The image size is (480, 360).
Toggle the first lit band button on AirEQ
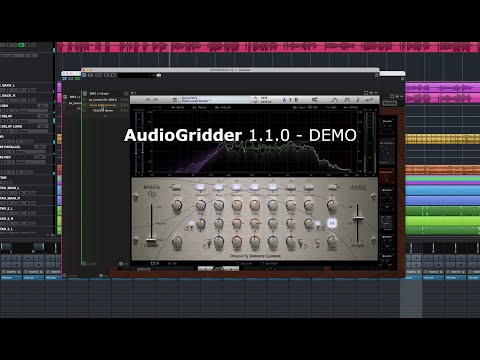[201, 187]
